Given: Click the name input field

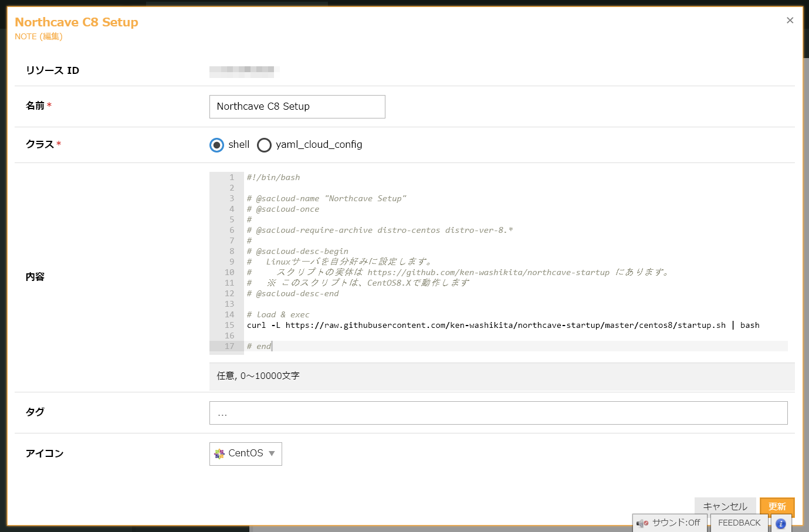Looking at the screenshot, I should point(297,107).
